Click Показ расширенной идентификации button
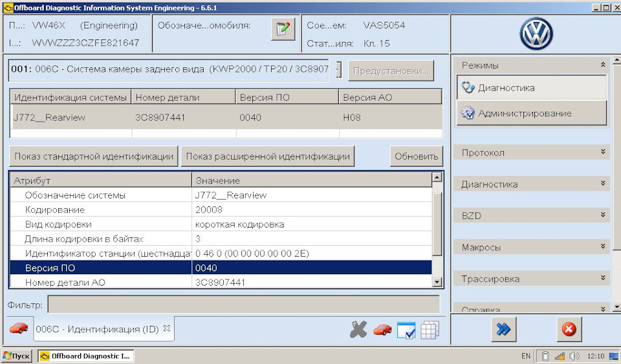 [268, 156]
